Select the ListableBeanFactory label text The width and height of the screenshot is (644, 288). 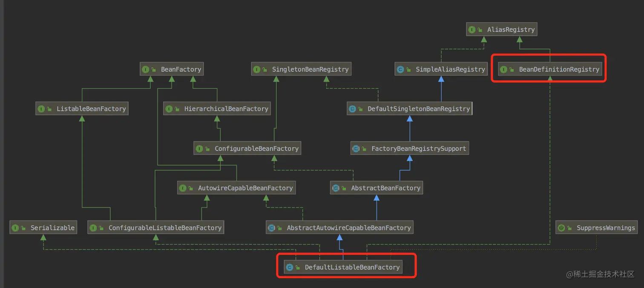(91, 109)
